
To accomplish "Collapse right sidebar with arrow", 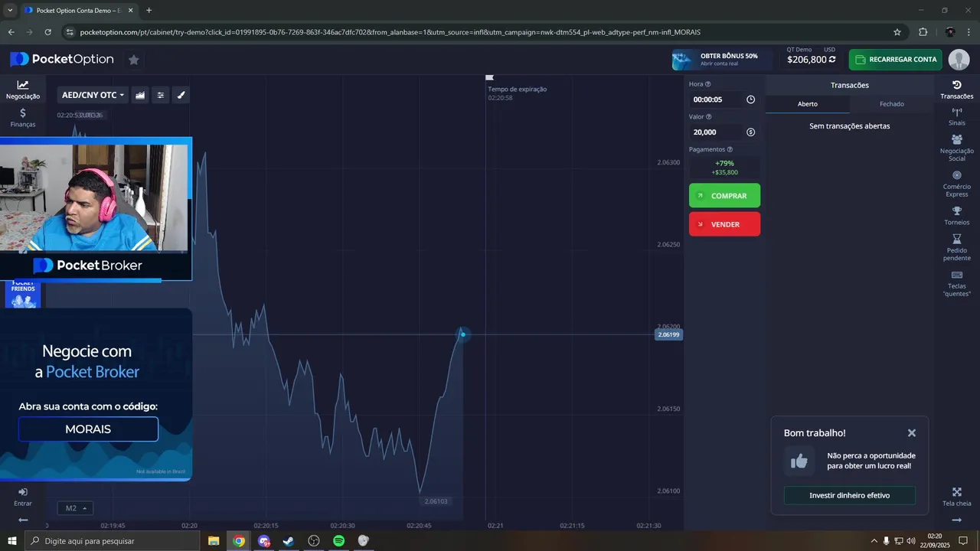I will (956, 520).
